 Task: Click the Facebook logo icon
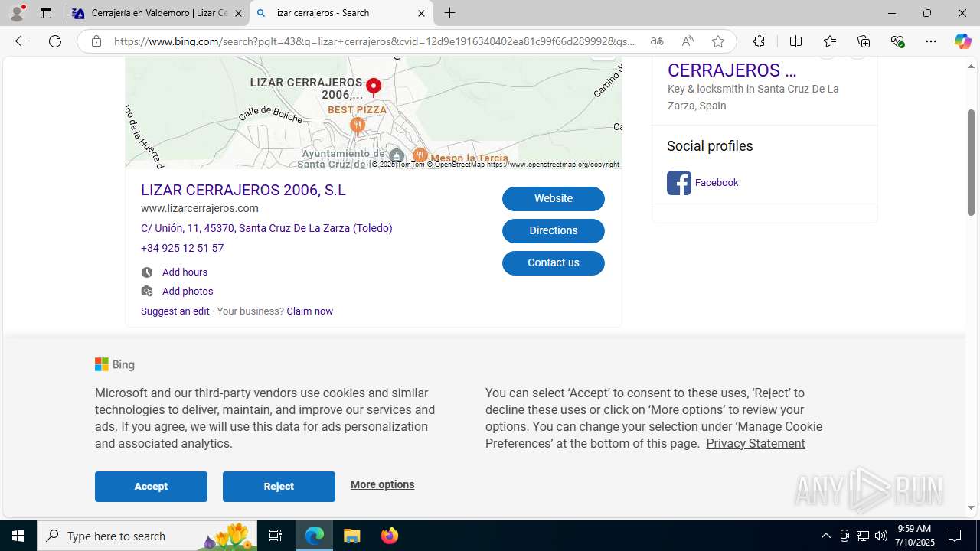click(x=679, y=183)
